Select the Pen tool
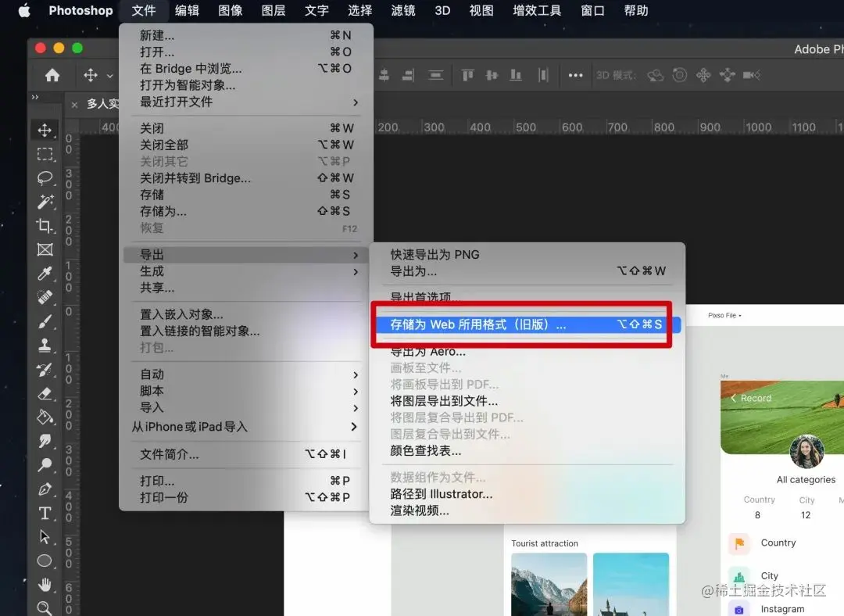 pos(45,489)
